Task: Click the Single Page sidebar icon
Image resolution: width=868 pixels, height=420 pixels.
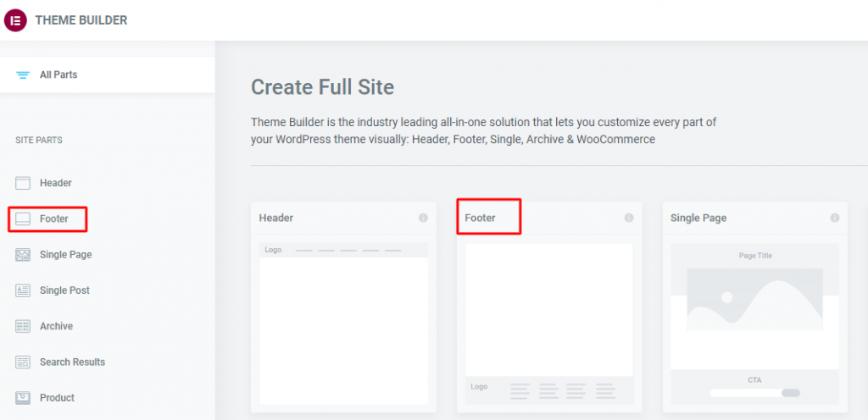Action: (23, 256)
